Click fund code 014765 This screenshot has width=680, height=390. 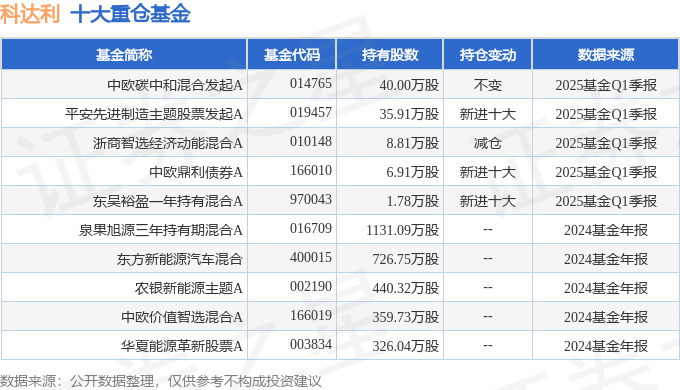tap(311, 83)
